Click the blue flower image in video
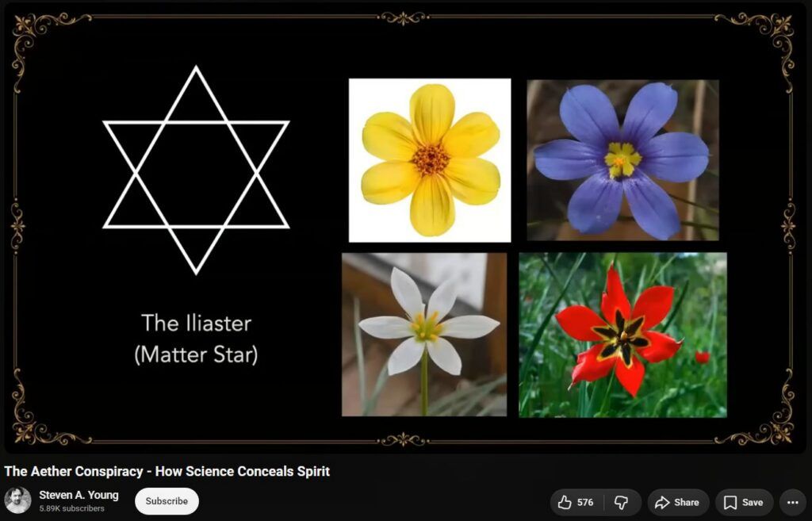Screen dimensions: 812x521 (x=622, y=160)
